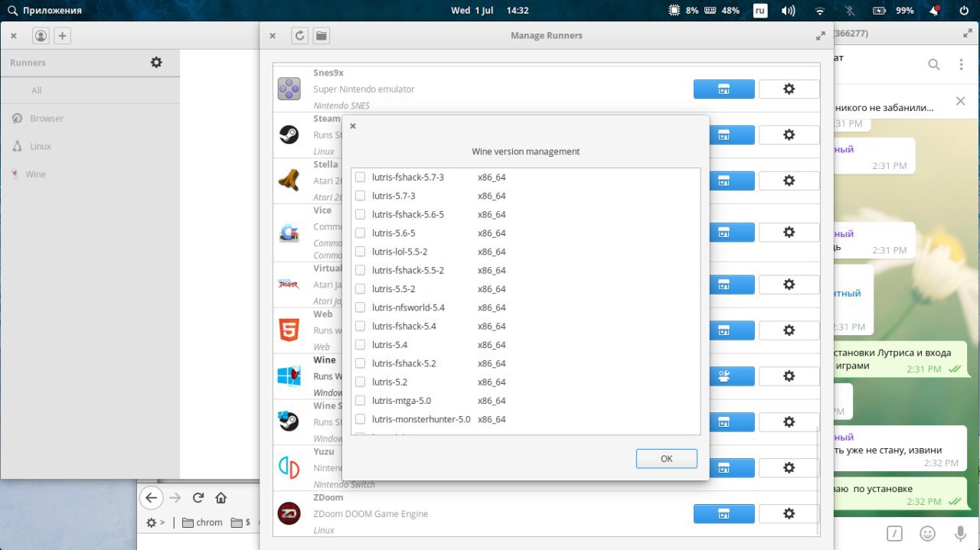
Task: Open Yuzu runner gear settings
Action: click(789, 468)
